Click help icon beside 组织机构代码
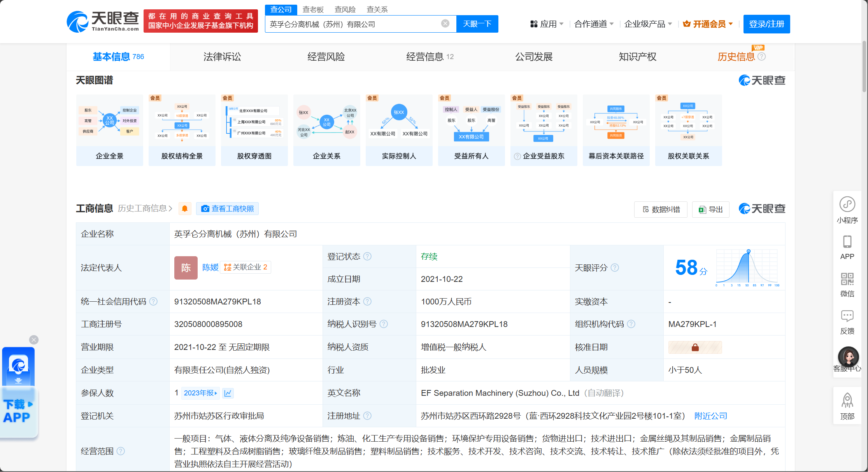Viewport: 868px width, 472px height. click(631, 324)
